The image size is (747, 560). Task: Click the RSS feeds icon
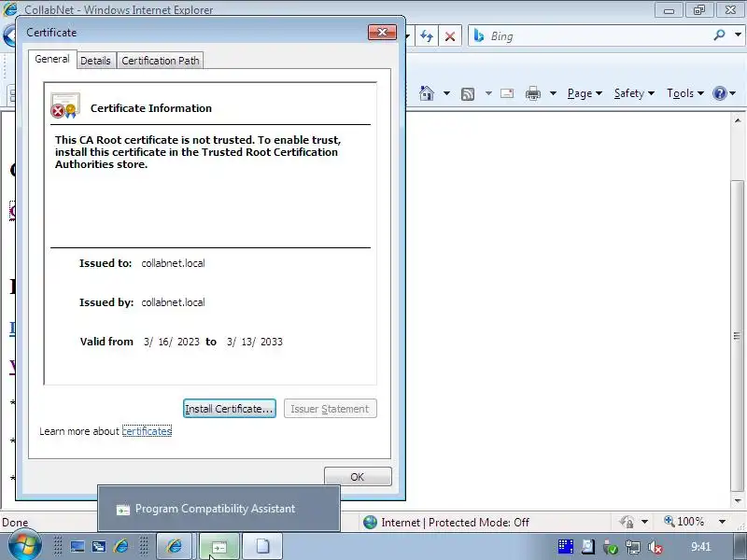coord(468,94)
